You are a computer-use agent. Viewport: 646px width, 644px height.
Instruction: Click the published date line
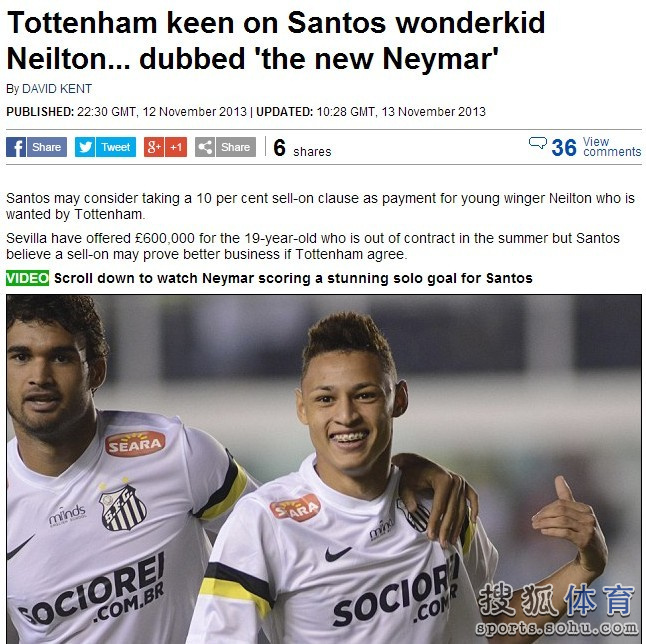pos(246,112)
